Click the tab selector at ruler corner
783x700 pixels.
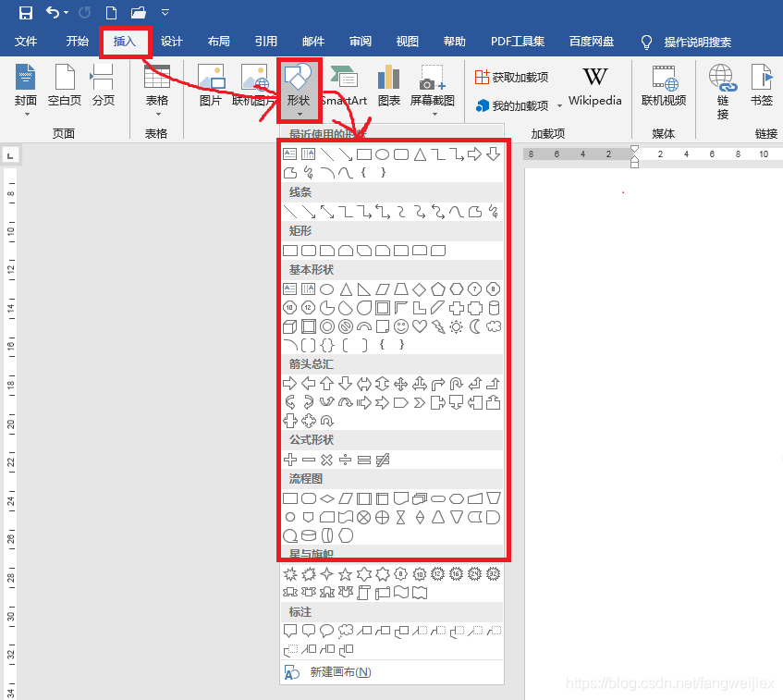(x=10, y=155)
